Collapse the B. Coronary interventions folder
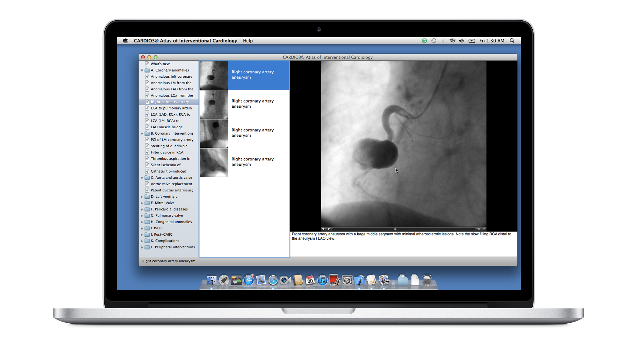Image resolution: width=637 pixels, height=364 pixels. click(142, 133)
